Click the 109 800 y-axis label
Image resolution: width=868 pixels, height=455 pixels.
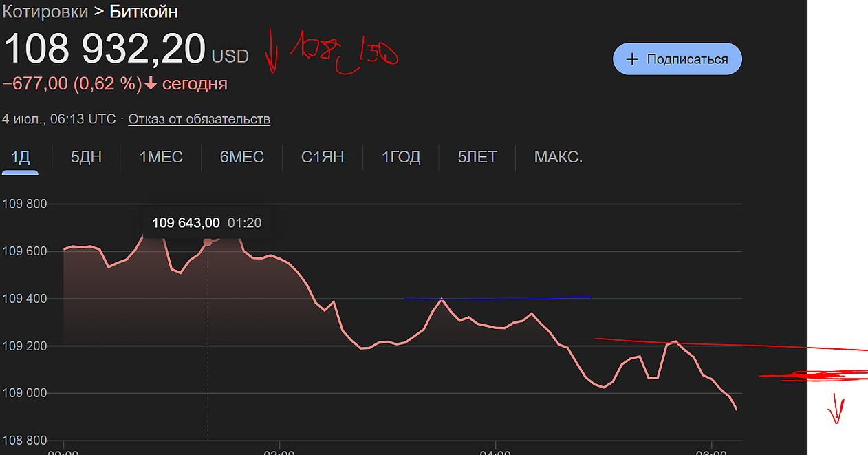(25, 204)
